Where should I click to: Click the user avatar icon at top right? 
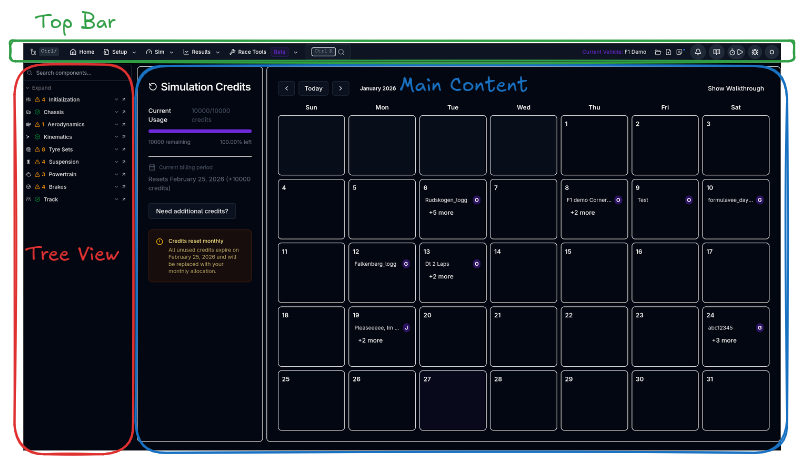tap(772, 52)
